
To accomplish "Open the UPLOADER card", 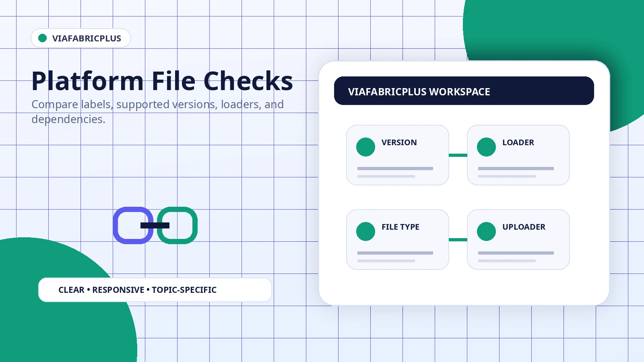I will point(518,239).
